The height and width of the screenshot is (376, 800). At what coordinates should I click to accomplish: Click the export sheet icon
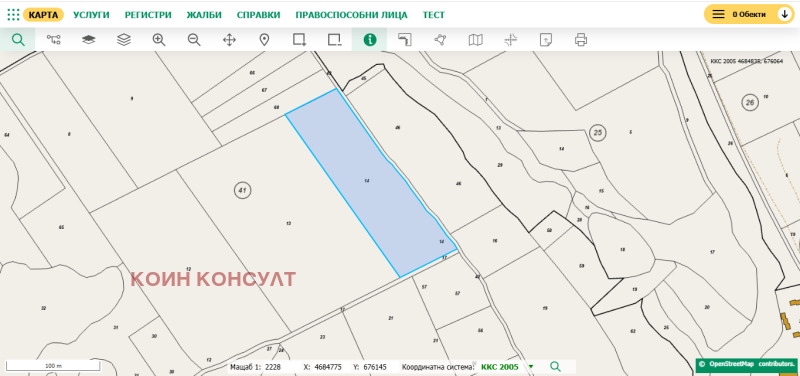coord(545,40)
